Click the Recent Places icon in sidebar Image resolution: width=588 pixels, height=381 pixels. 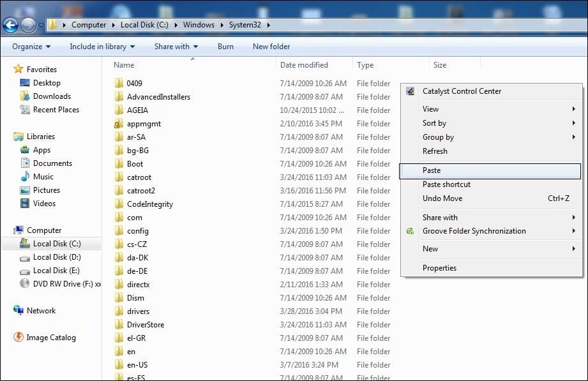click(25, 110)
